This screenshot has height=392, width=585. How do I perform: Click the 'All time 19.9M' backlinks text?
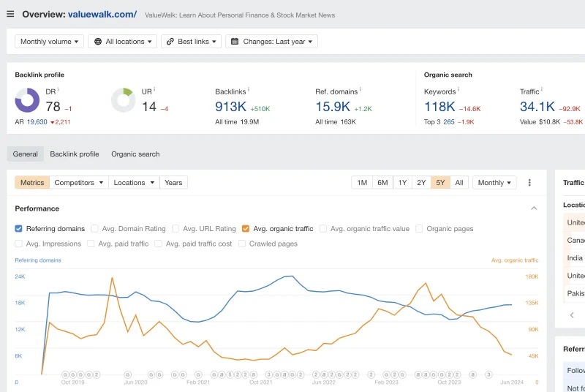(x=237, y=122)
